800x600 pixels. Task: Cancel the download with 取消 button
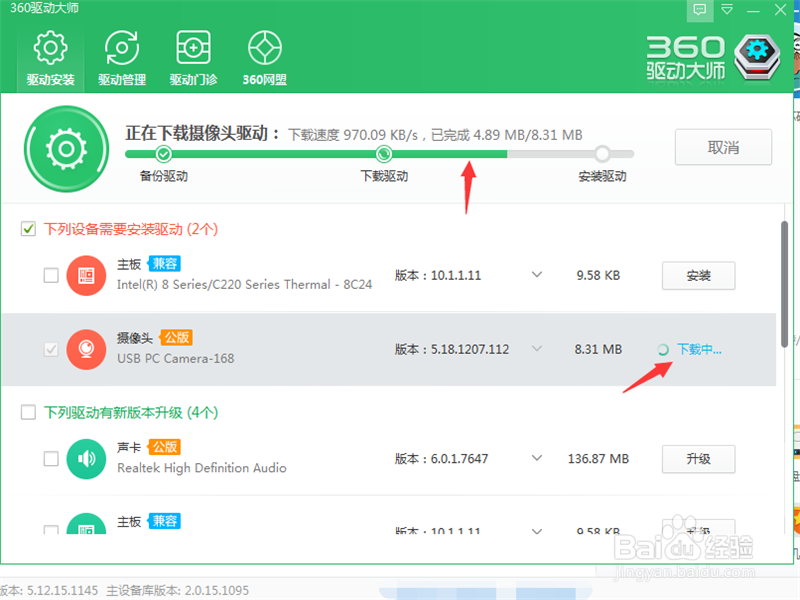click(x=723, y=147)
